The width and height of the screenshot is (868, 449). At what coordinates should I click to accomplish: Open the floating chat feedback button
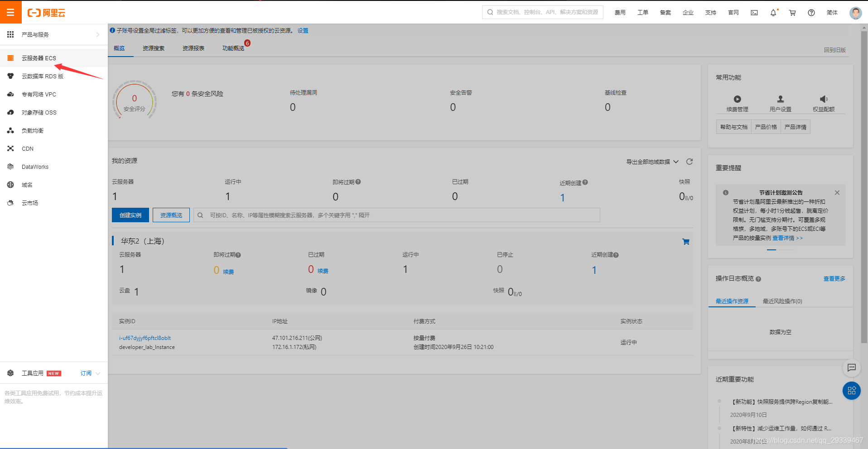[852, 368]
